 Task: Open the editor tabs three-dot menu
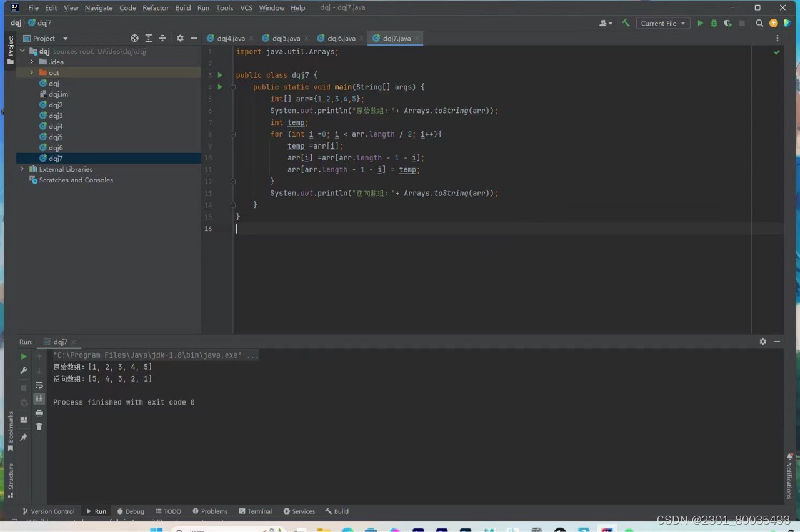click(777, 38)
